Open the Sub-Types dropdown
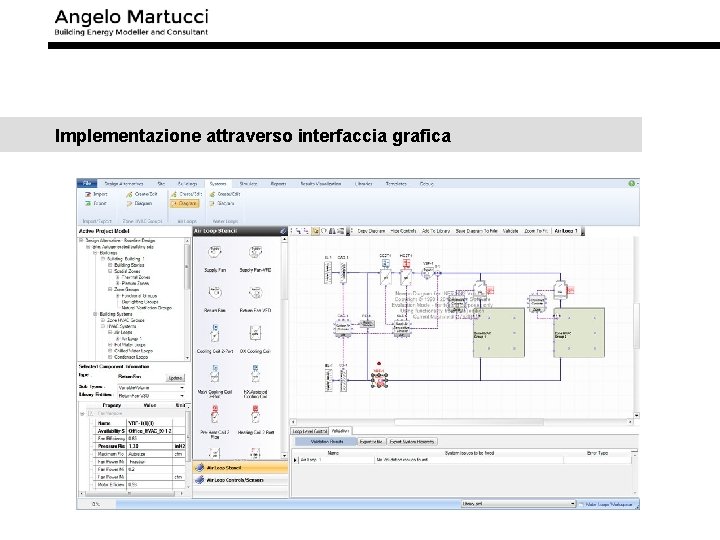720x540 pixels. pos(182,388)
